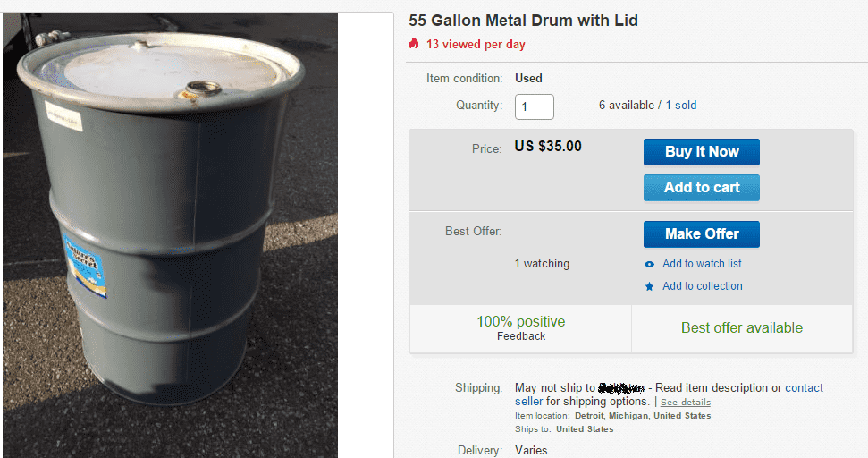The height and width of the screenshot is (458, 868).
Task: Click the Make Offer button
Action: (702, 233)
